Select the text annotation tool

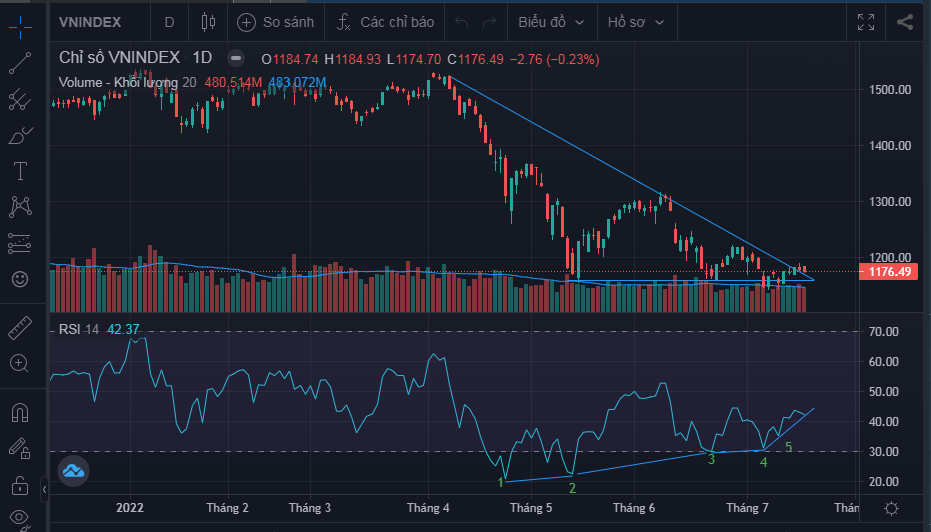tap(19, 171)
